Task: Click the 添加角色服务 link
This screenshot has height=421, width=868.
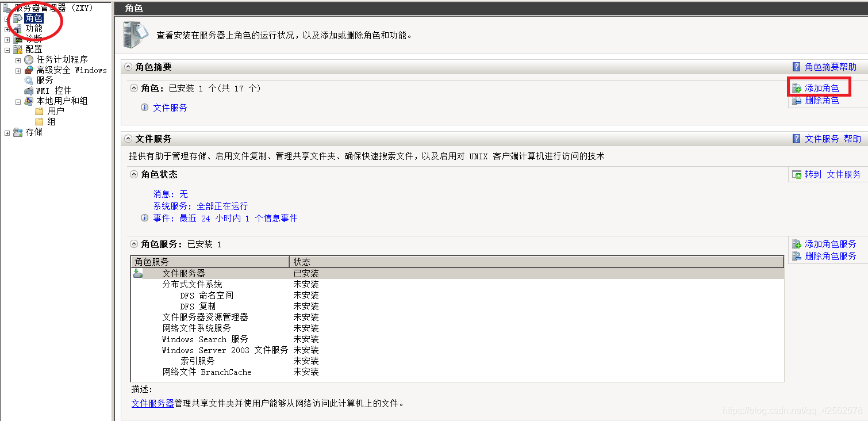Action: coord(831,244)
